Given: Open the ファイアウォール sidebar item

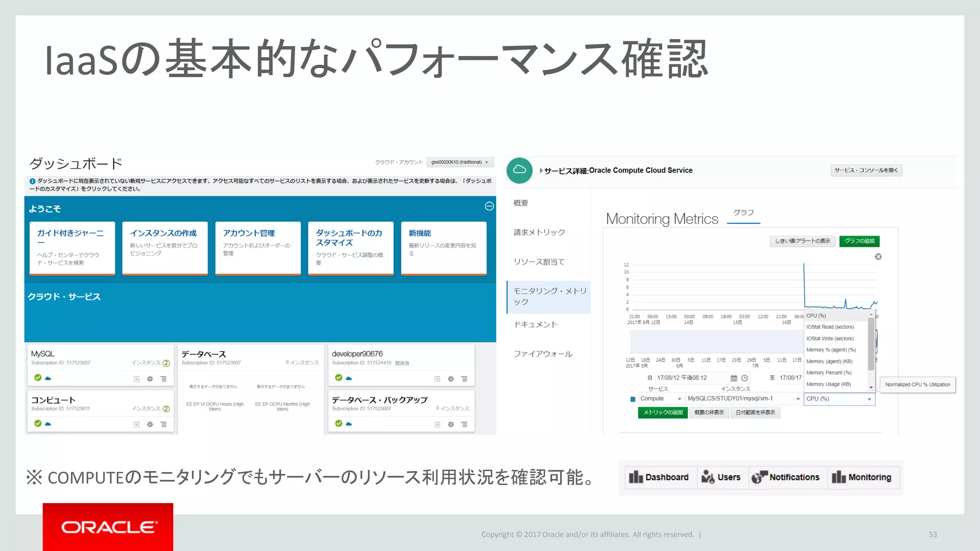Looking at the screenshot, I should pos(543,354).
